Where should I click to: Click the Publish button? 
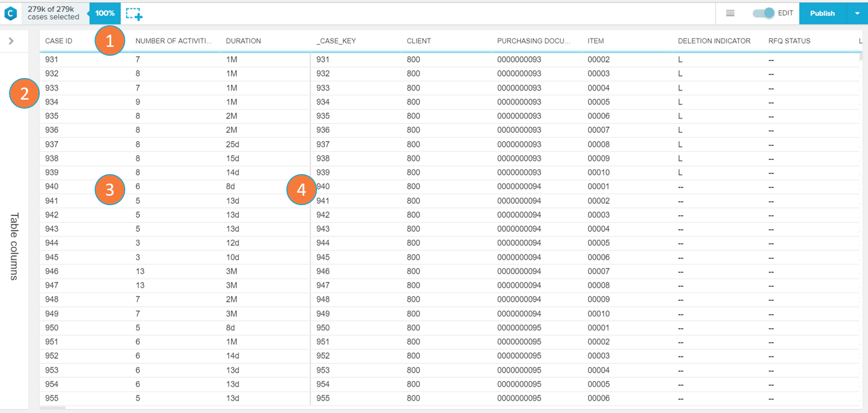pos(822,14)
